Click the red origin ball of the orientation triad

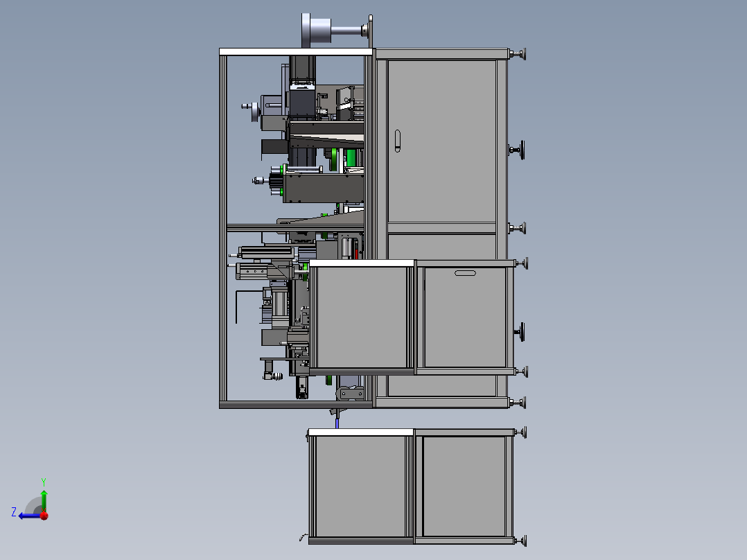tap(44, 516)
